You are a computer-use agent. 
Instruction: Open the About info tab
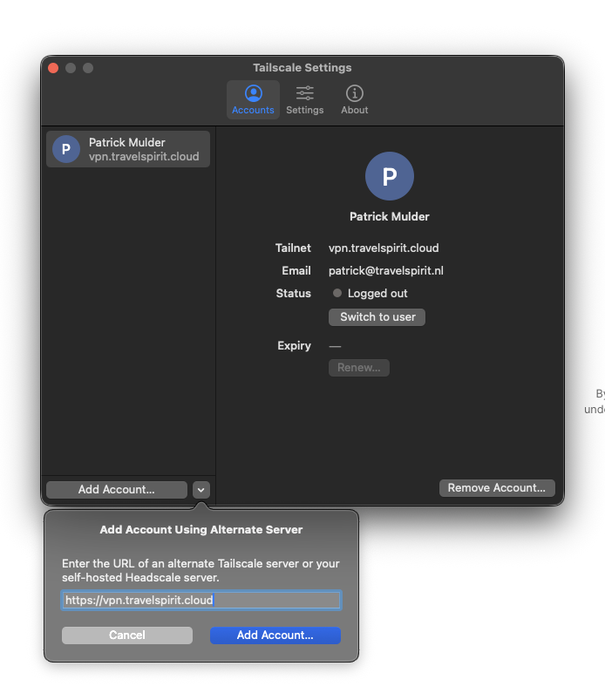point(354,94)
